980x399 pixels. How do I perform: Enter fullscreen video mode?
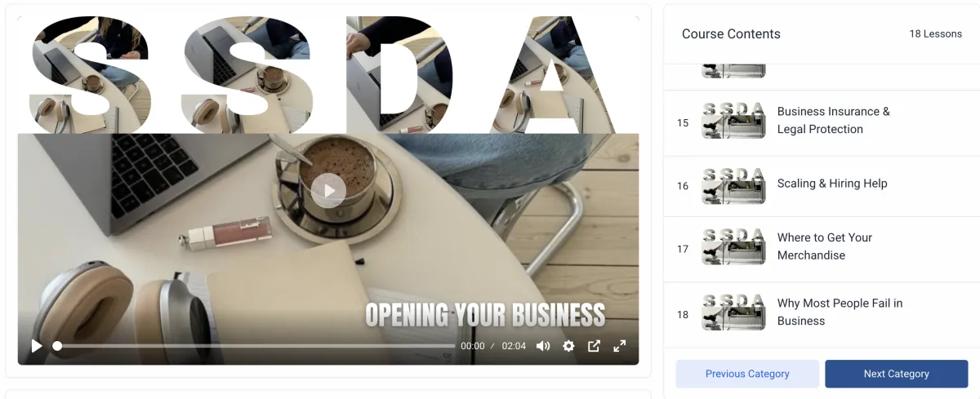620,346
